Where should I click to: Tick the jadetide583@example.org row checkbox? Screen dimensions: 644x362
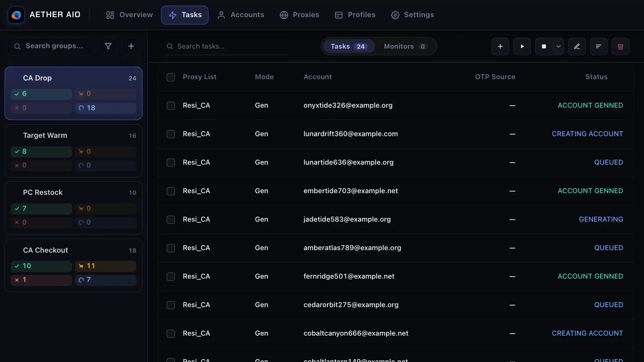click(171, 220)
